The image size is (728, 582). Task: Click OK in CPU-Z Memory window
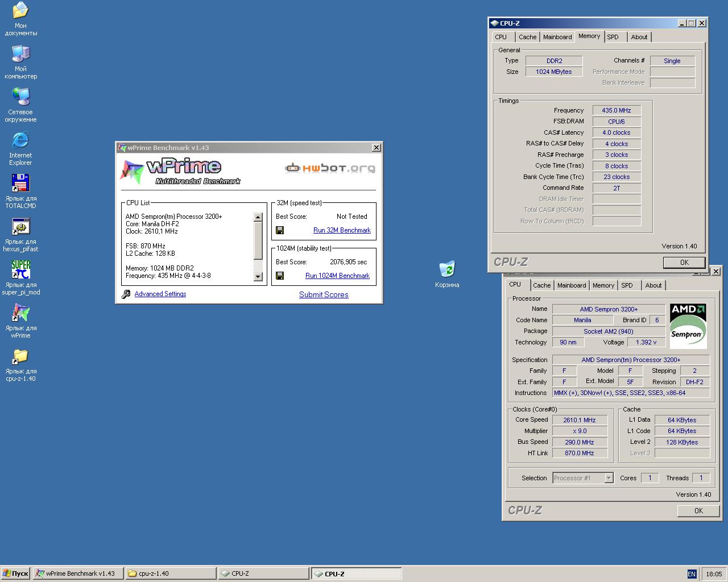(x=684, y=263)
